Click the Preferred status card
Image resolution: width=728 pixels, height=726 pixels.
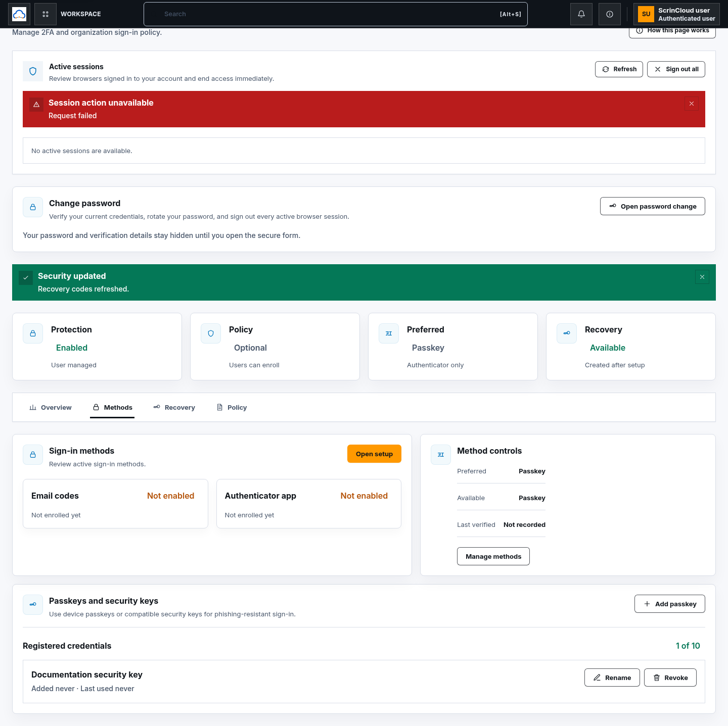pyautogui.click(x=453, y=347)
